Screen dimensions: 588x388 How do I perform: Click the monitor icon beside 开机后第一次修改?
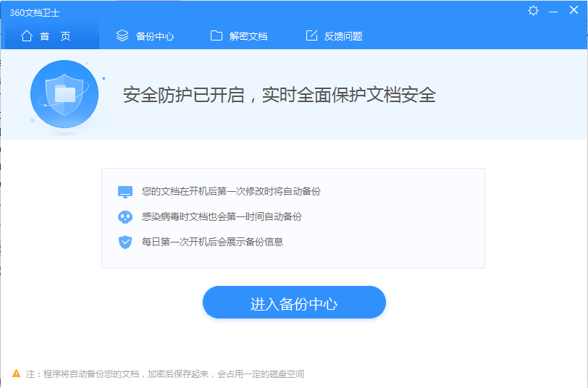125,192
